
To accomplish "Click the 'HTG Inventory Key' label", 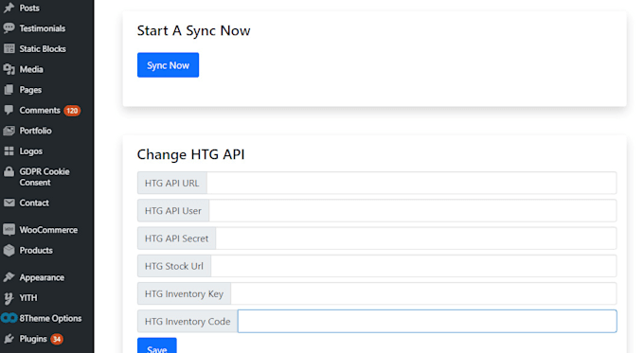I will pos(184,294).
